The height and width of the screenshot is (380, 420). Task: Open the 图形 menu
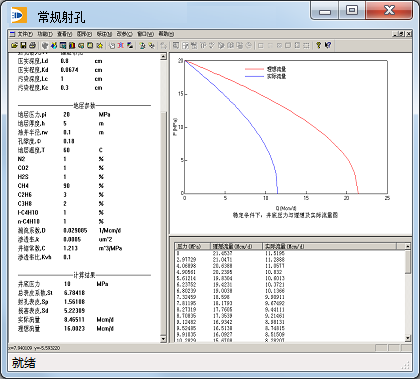(x=84, y=34)
